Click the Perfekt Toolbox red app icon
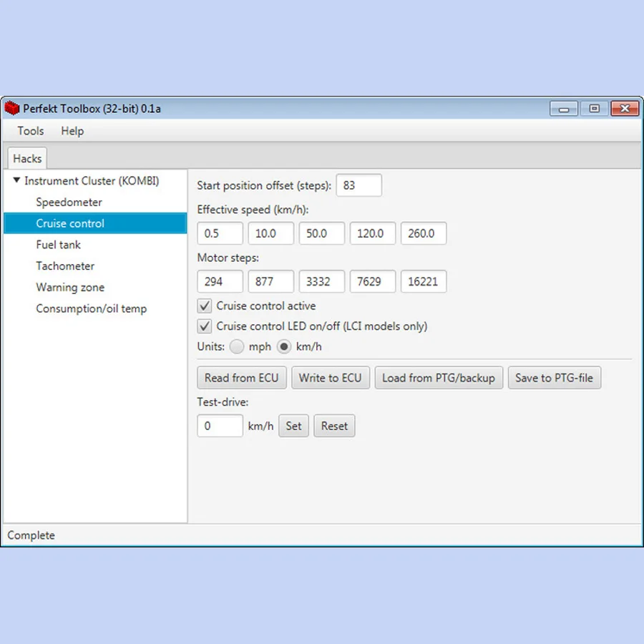 pos(12,109)
